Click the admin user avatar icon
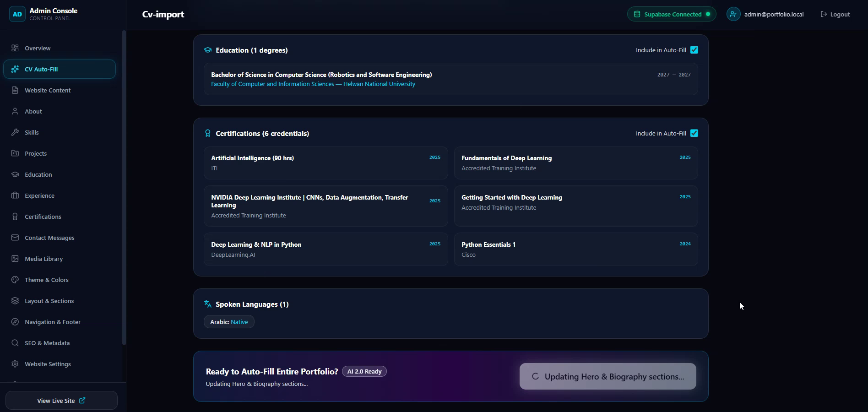Screen dimensions: 868x412 coord(733,14)
